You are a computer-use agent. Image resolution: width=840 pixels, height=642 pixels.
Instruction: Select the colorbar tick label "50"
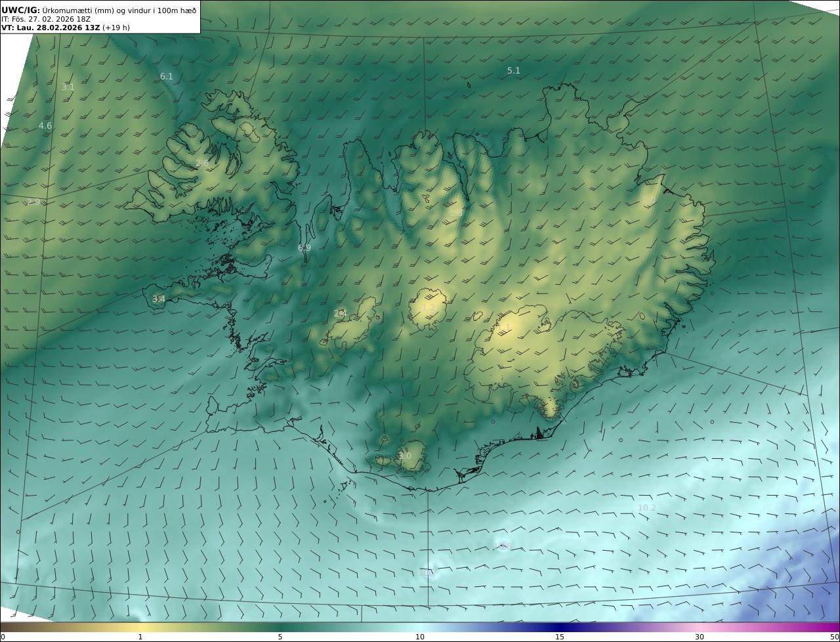coord(834,637)
